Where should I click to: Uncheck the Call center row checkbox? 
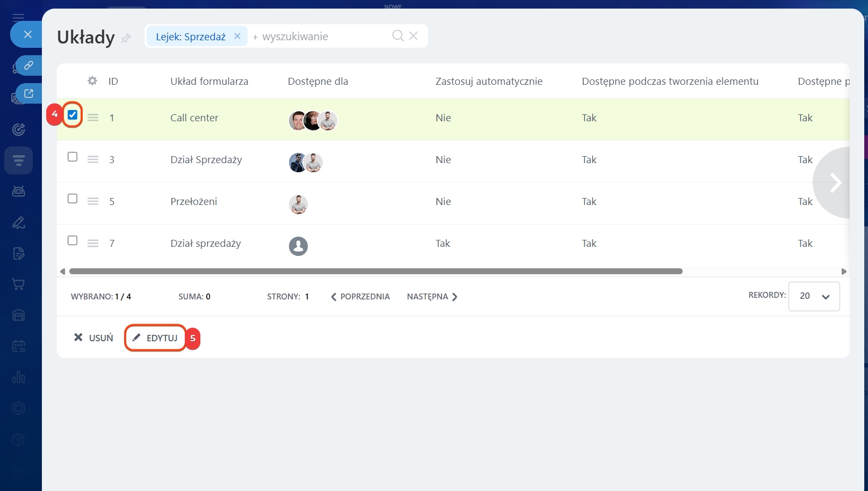coord(73,115)
